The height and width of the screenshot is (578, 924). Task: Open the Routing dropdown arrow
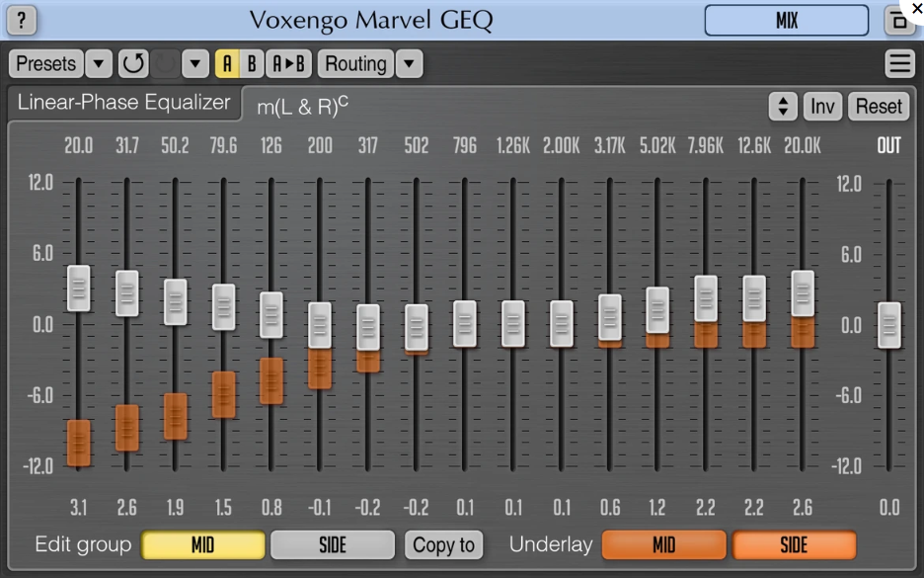point(410,63)
